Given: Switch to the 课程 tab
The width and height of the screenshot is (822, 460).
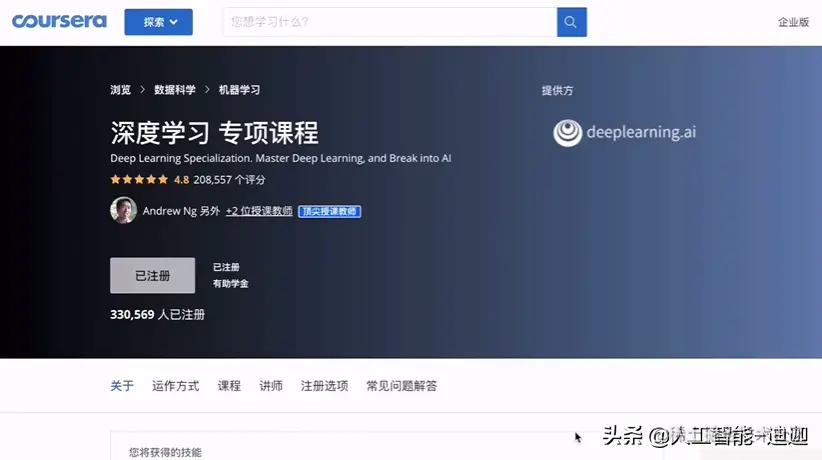Looking at the screenshot, I should pos(229,386).
